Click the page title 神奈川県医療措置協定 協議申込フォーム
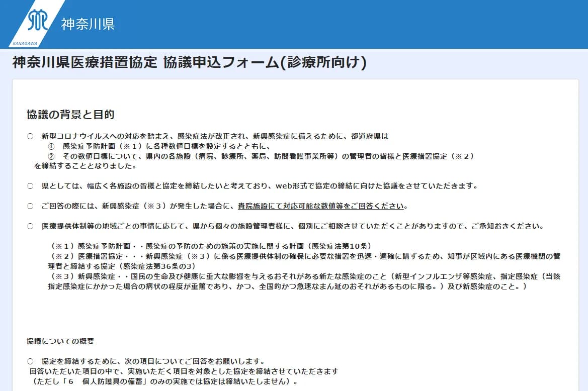The height and width of the screenshot is (391, 588). tap(189, 63)
